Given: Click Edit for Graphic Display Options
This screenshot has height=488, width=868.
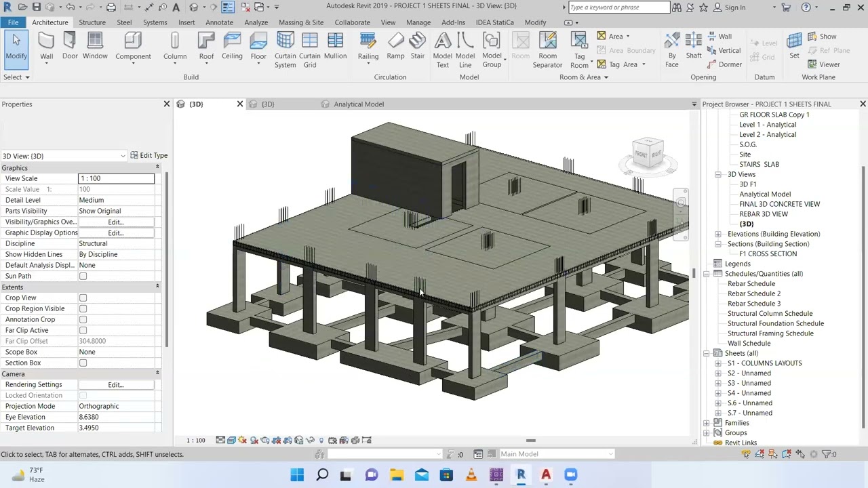Looking at the screenshot, I should (116, 232).
